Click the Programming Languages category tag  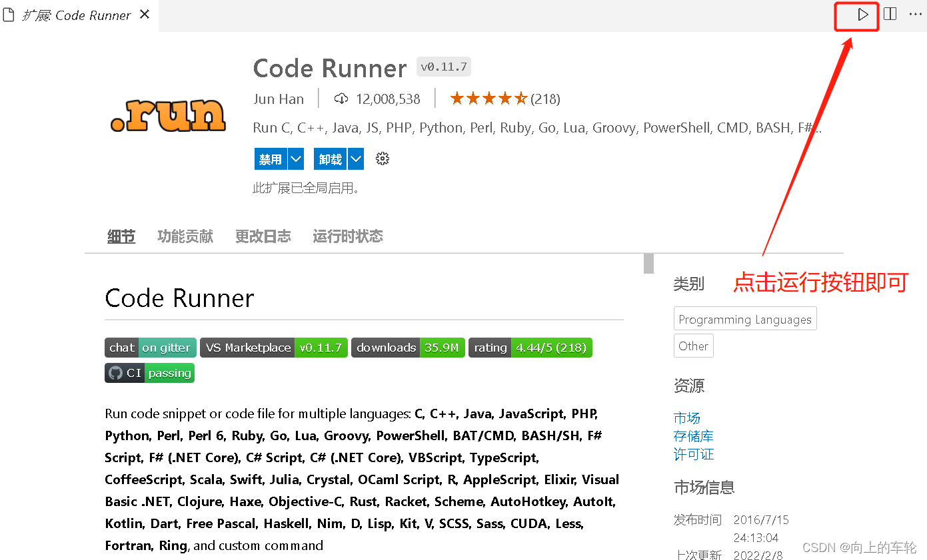(745, 319)
